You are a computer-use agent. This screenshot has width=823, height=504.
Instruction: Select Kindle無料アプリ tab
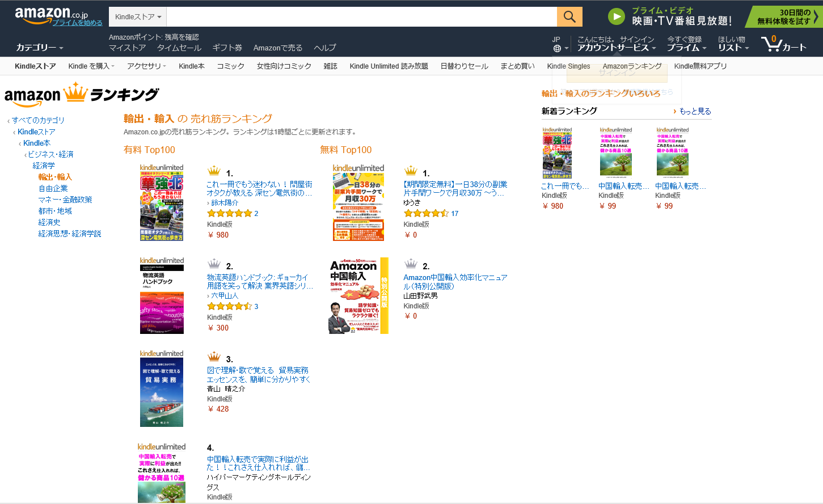[x=700, y=66]
